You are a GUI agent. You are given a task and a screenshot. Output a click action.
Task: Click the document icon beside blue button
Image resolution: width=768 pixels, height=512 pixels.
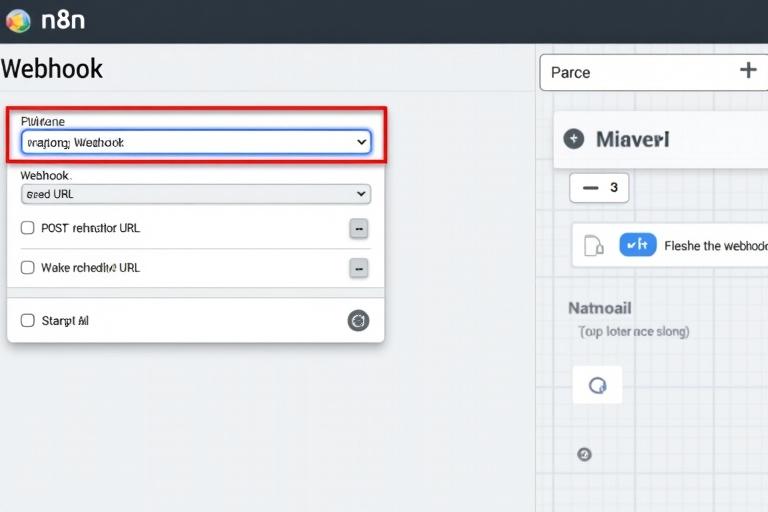(x=594, y=246)
